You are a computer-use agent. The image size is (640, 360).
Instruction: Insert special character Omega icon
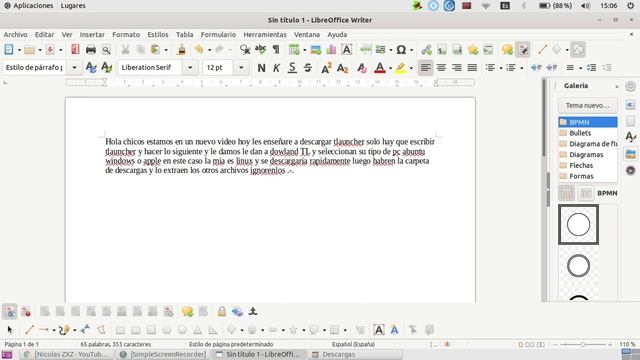point(401,50)
